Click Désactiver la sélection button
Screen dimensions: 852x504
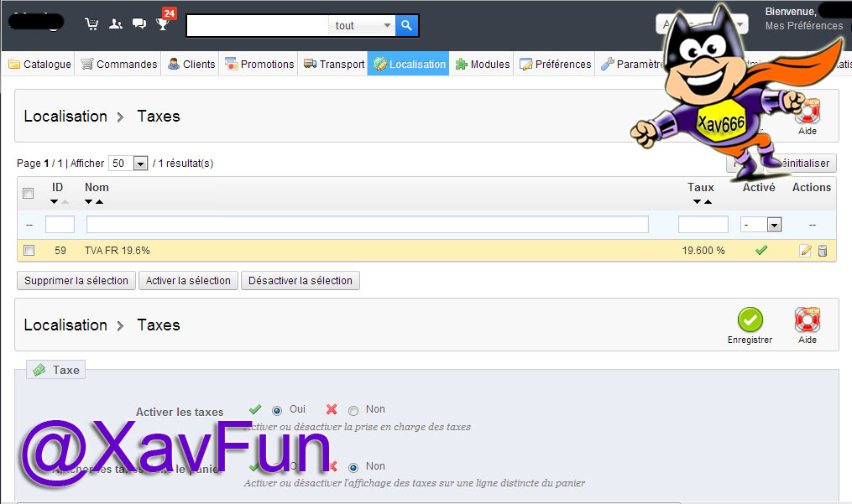point(301,281)
